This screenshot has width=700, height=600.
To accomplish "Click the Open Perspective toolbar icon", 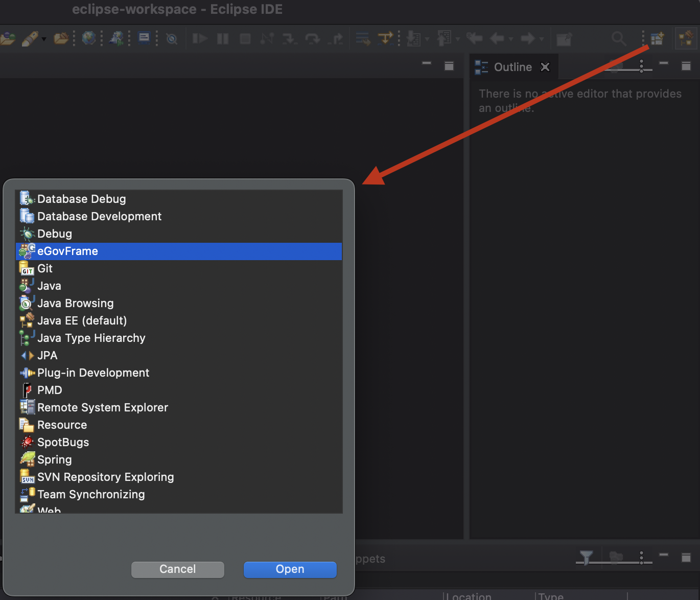I will click(x=657, y=38).
